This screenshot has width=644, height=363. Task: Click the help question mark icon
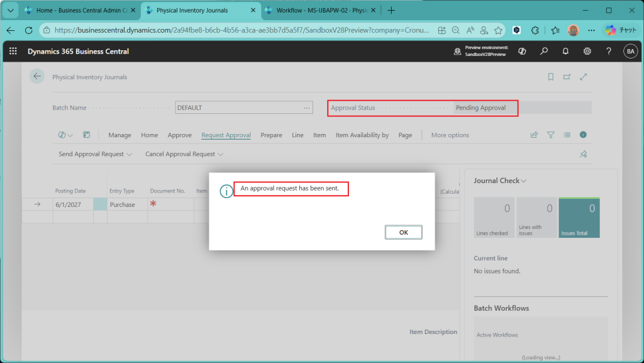[608, 52]
